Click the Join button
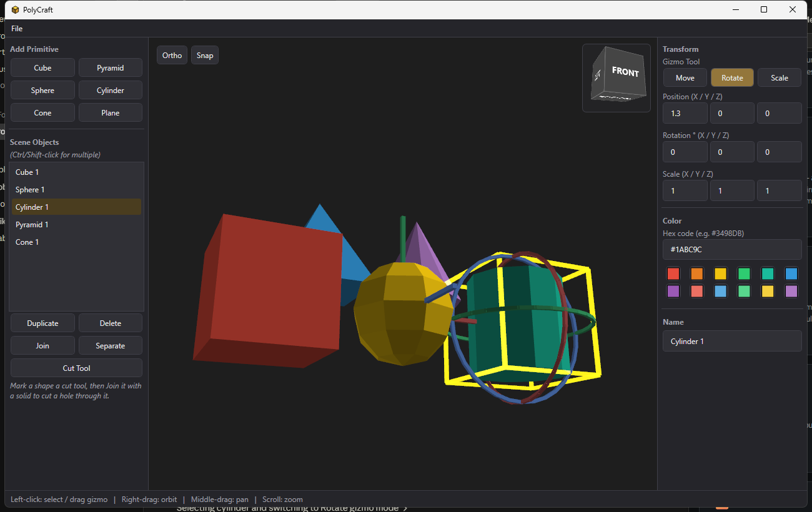The image size is (812, 512). 42,345
